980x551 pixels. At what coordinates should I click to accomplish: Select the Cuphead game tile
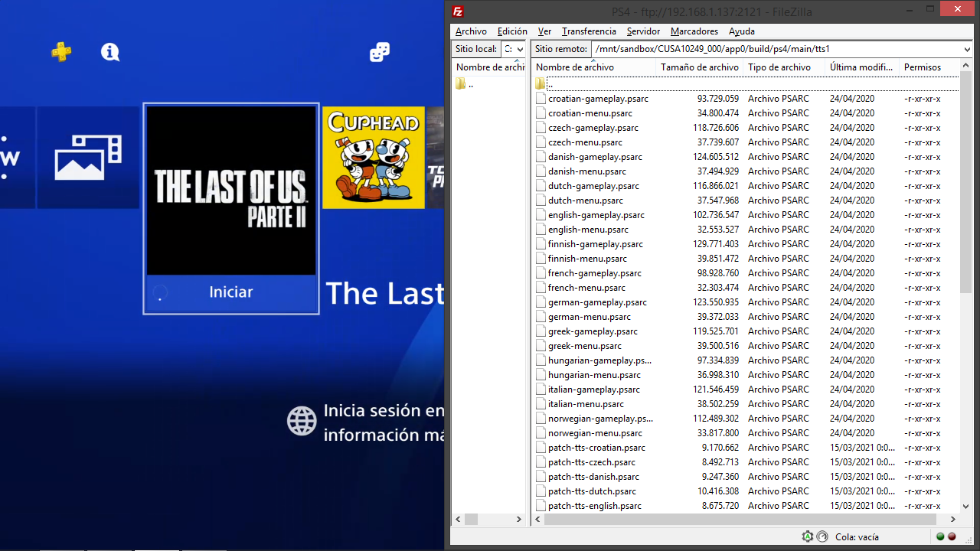click(374, 158)
